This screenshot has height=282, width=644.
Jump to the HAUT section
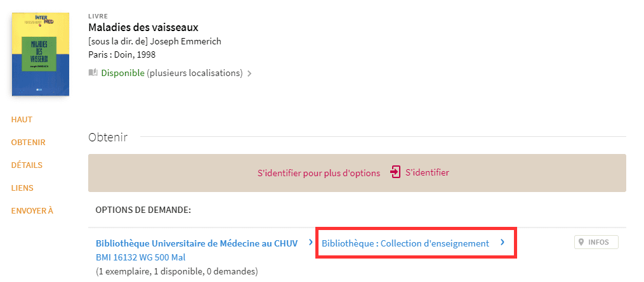pyautogui.click(x=22, y=119)
